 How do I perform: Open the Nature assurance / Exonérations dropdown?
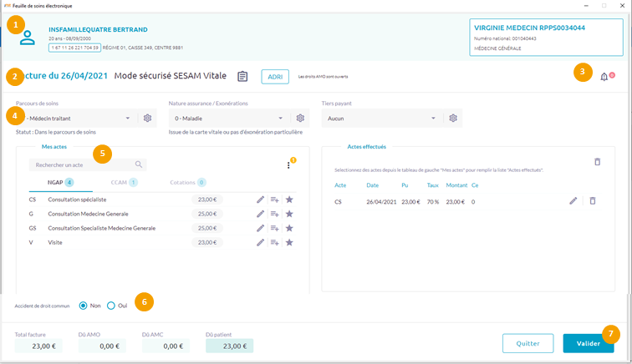280,119
